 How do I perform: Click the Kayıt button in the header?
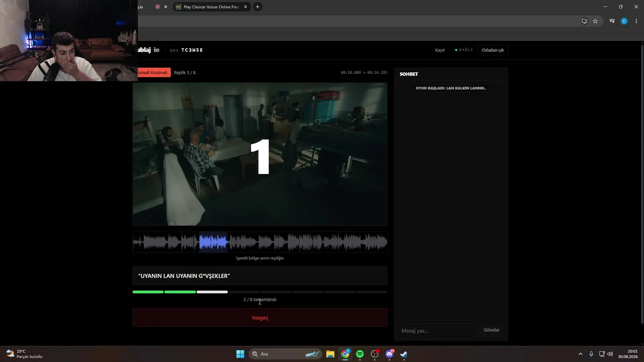click(x=440, y=50)
